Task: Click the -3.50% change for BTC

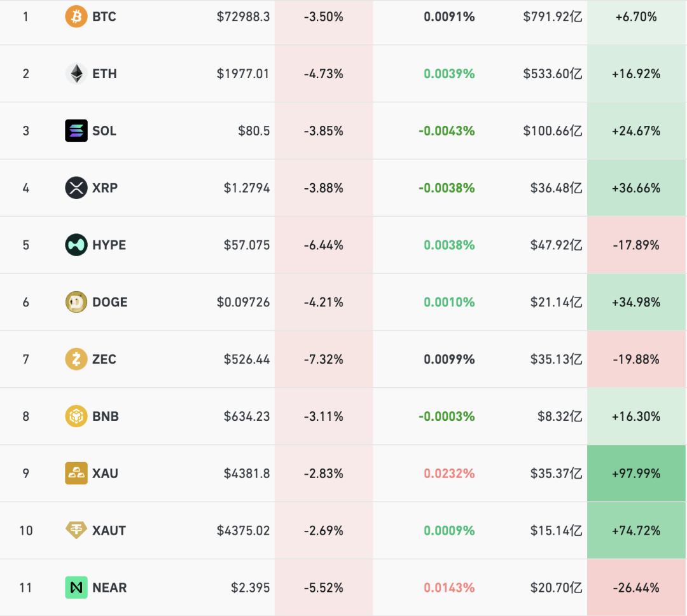Action: [323, 17]
